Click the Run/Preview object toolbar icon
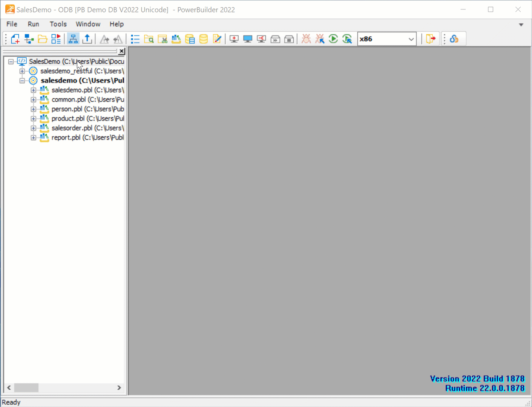 [x=56, y=39]
